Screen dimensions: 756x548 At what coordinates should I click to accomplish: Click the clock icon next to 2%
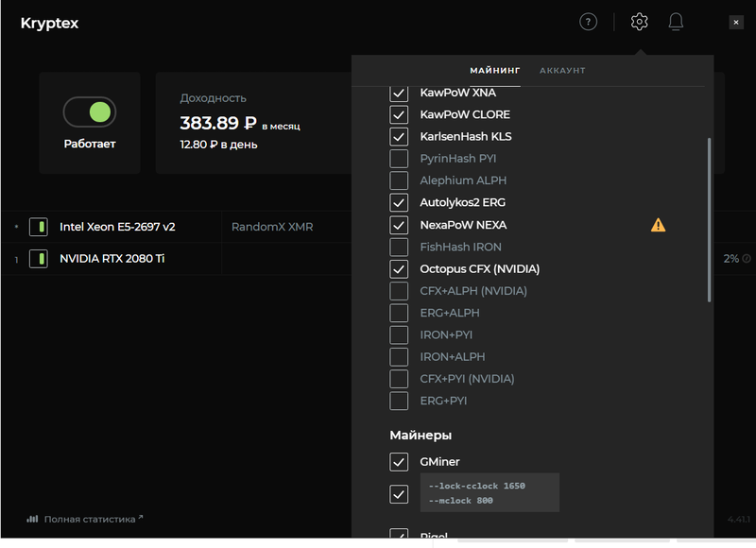click(747, 259)
